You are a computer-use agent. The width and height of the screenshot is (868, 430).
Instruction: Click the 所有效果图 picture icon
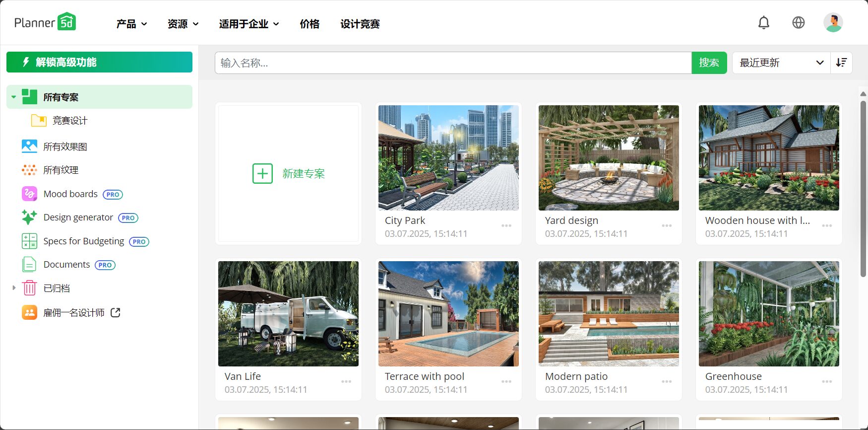click(x=29, y=146)
